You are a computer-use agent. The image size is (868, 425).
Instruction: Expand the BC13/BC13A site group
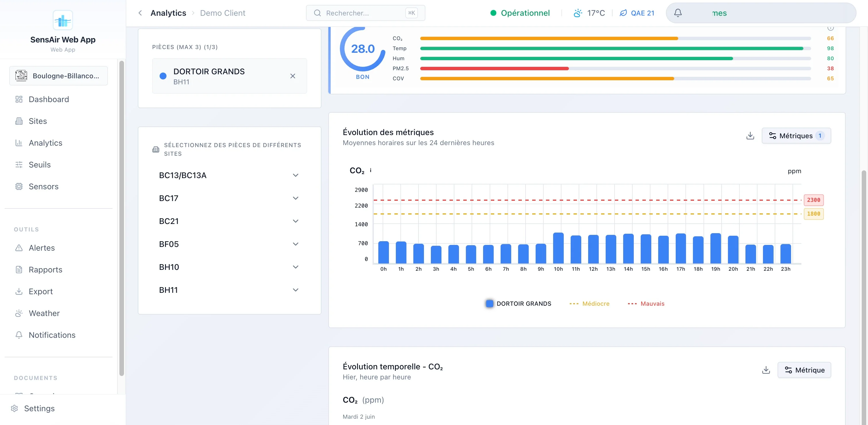pos(229,176)
